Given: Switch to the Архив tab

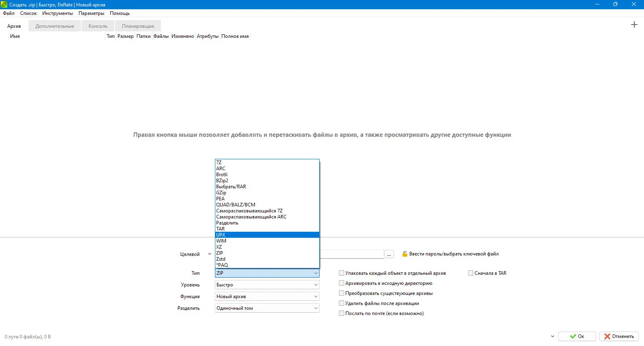Looking at the screenshot, I should click(14, 26).
